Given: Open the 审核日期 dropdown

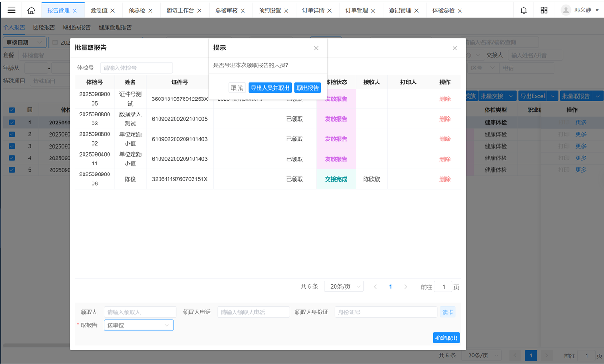Looking at the screenshot, I should (x=25, y=42).
